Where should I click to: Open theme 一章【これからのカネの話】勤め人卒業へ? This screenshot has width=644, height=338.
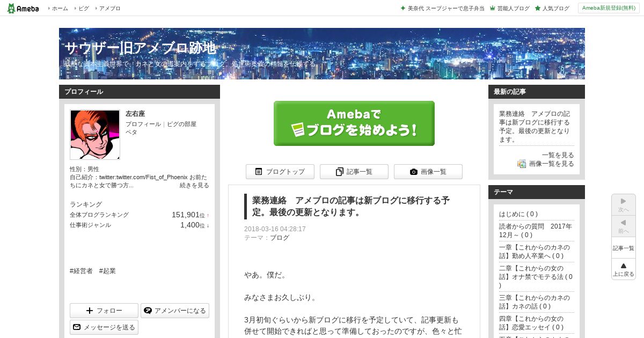pyautogui.click(x=535, y=252)
